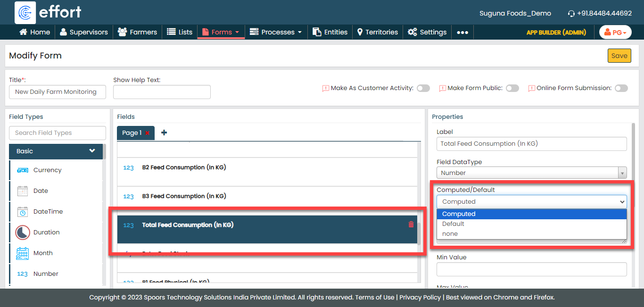644x307 pixels.
Task: Click the Min Value input field
Action: coord(531,269)
